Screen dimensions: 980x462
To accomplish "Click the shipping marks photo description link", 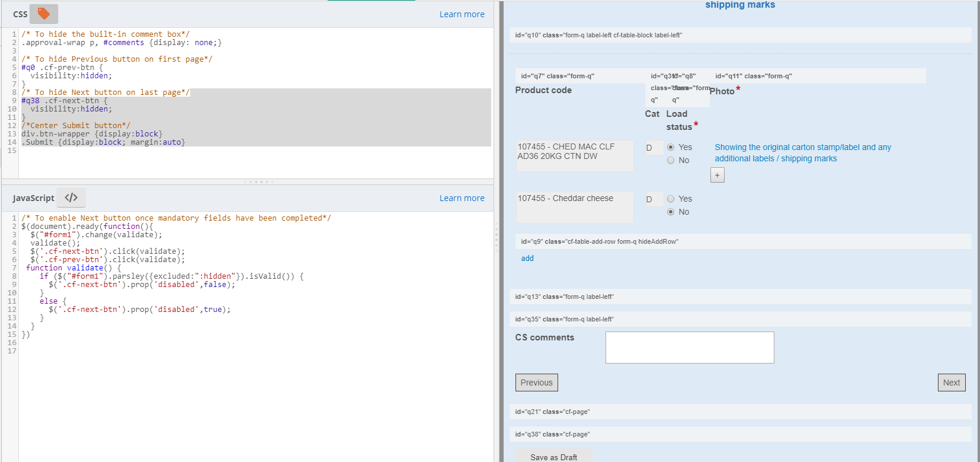I will click(x=802, y=153).
